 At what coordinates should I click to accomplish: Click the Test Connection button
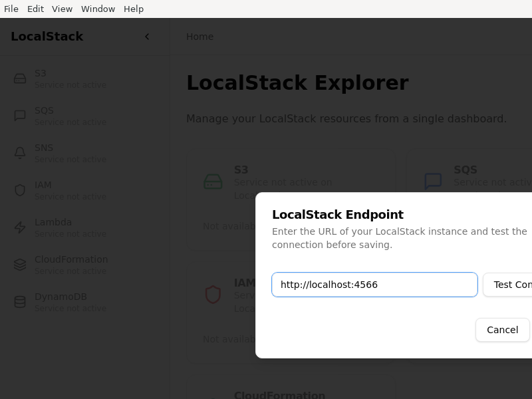click(507, 285)
